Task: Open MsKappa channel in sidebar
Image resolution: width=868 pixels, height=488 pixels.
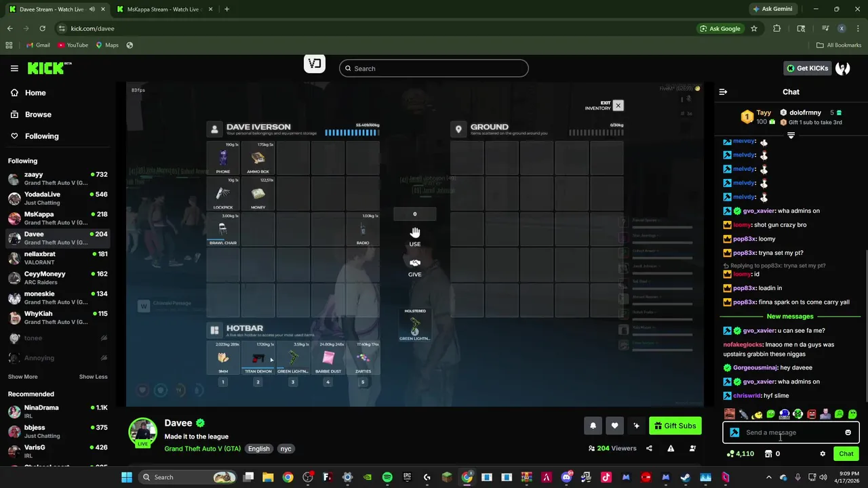Action: click(57, 218)
